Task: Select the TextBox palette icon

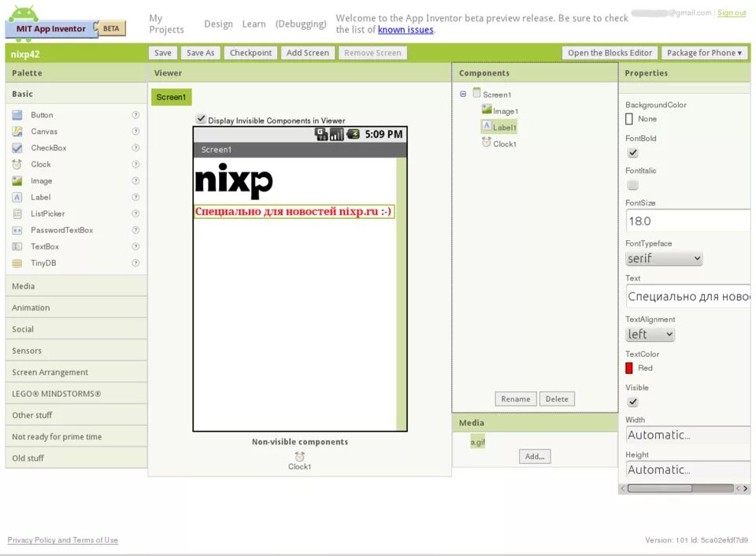Action: coord(17,246)
